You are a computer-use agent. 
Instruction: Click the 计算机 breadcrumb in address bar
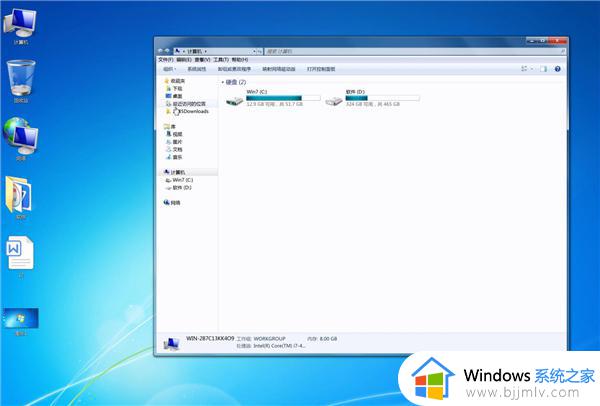(x=194, y=51)
